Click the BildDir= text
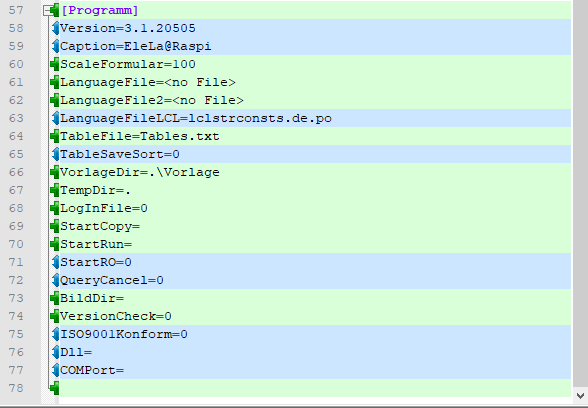Image resolution: width=588 pixels, height=408 pixels. click(x=92, y=298)
